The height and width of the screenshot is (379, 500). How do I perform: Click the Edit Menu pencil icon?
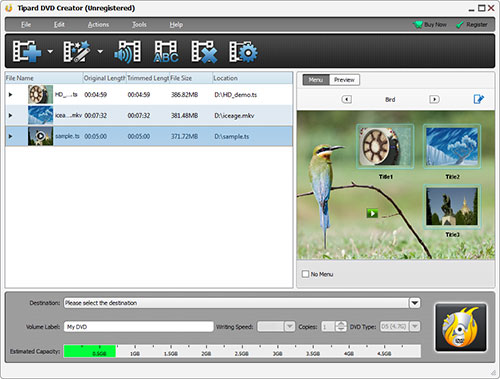pyautogui.click(x=479, y=99)
